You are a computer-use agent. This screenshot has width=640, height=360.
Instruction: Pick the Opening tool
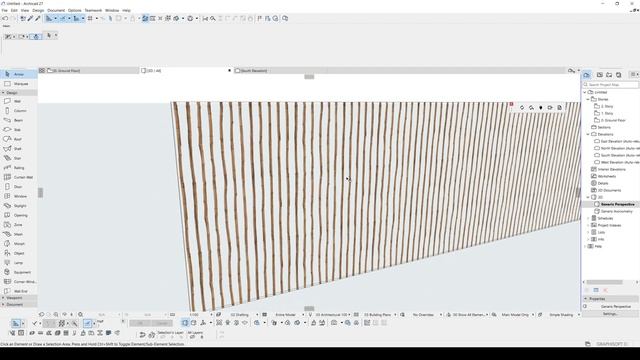click(19, 215)
